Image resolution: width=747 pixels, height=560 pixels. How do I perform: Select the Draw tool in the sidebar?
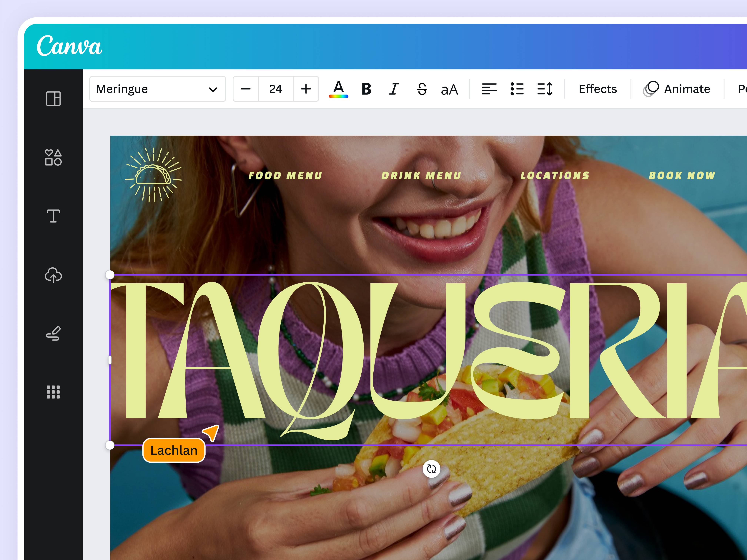[53, 334]
